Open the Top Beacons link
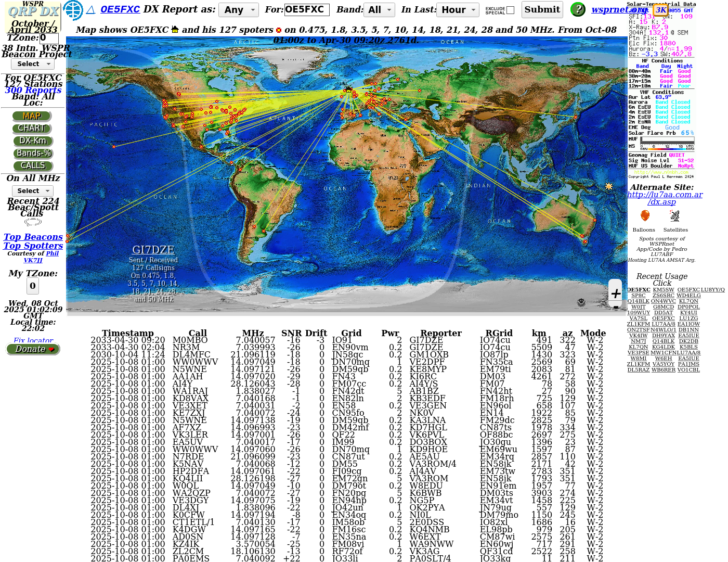Viewport: 728px width, 562px height. 33,237
